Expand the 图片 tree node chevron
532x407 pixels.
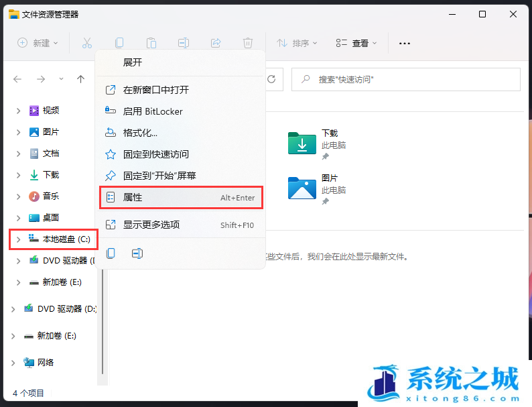18,132
